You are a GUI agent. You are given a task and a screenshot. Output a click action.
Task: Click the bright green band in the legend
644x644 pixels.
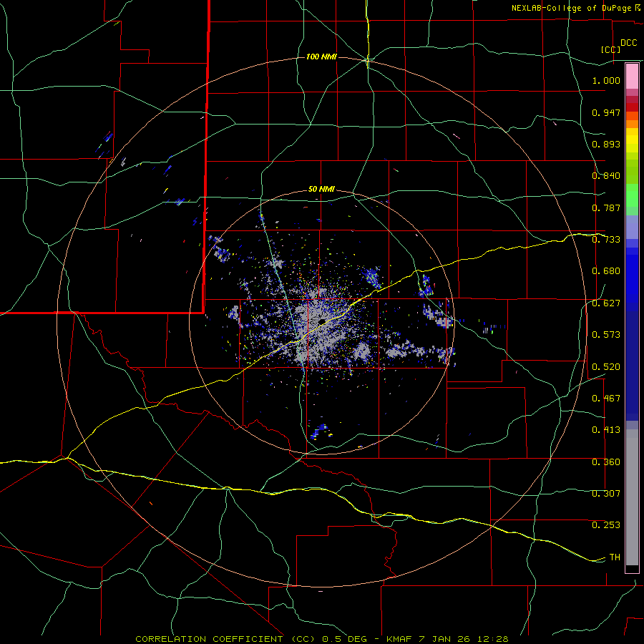(632, 195)
